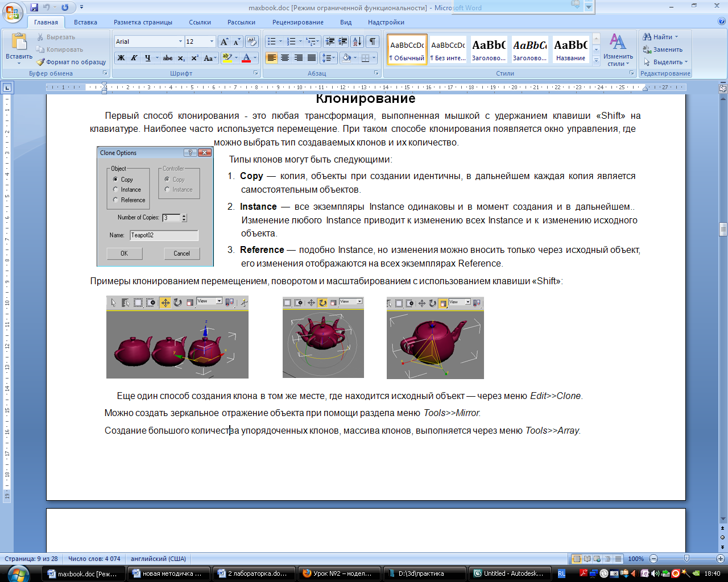Viewport: 728px width, 582px height.
Task: Toggle align text right
Action: (298, 58)
